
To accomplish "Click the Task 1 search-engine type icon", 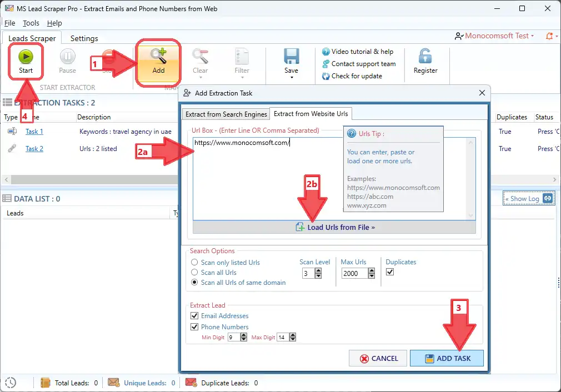I will point(12,131).
